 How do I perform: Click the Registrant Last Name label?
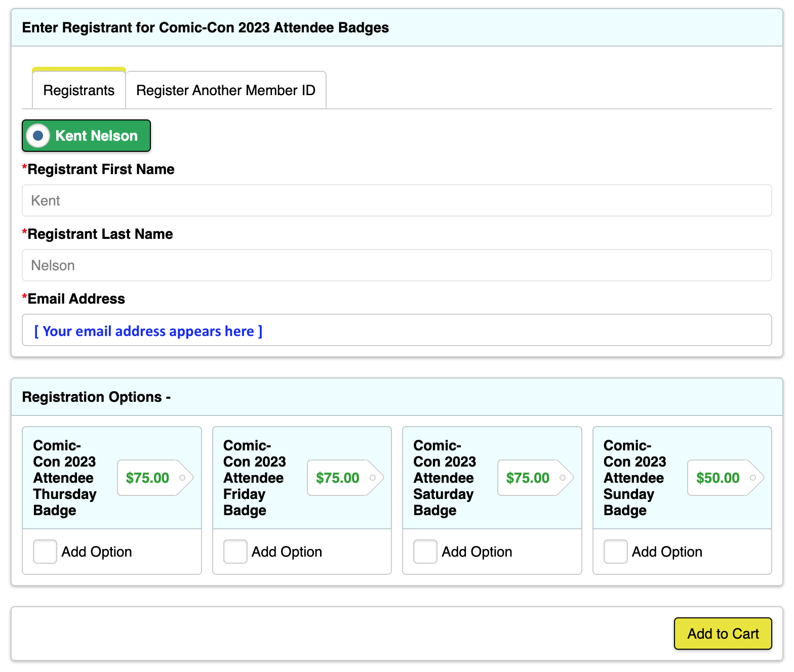tap(98, 234)
